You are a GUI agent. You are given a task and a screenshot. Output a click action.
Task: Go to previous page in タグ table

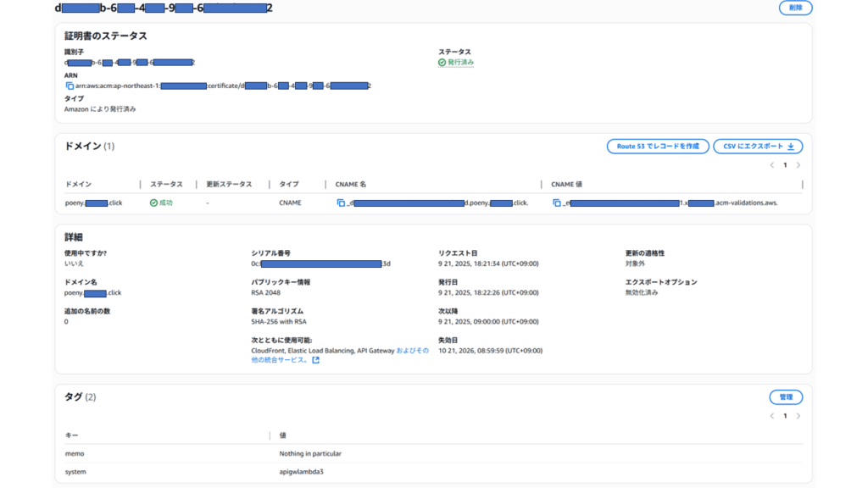click(771, 416)
